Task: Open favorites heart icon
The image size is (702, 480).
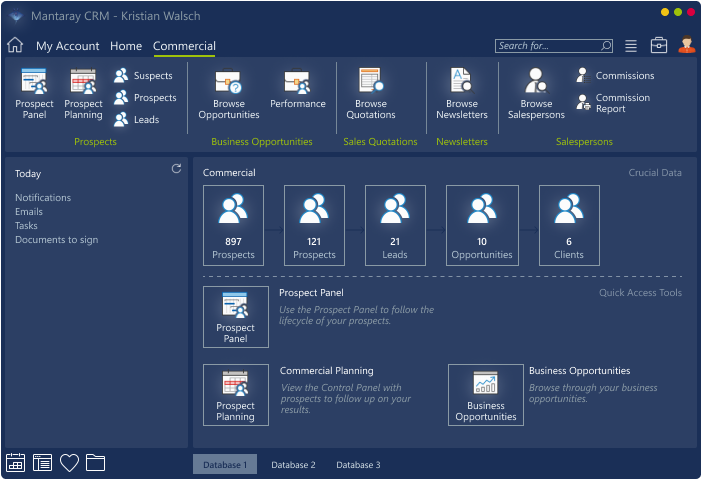Action: coord(69,463)
